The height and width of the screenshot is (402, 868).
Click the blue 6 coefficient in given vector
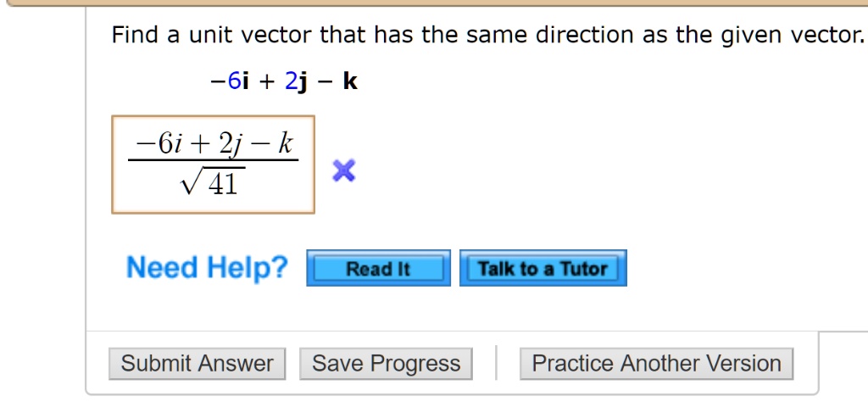point(235,82)
